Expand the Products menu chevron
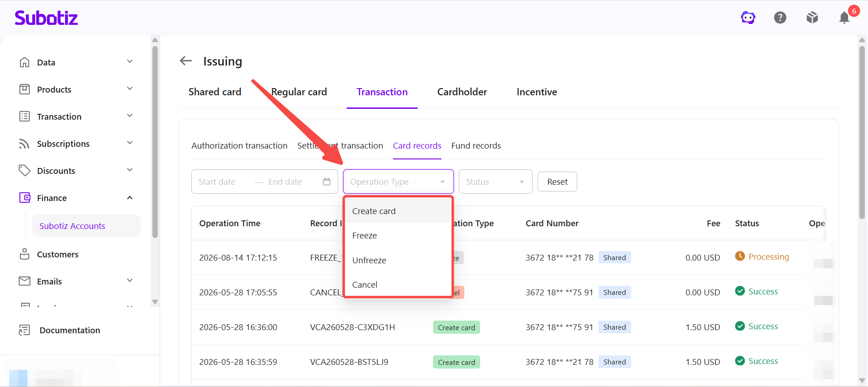The image size is (868, 387). [x=130, y=89]
